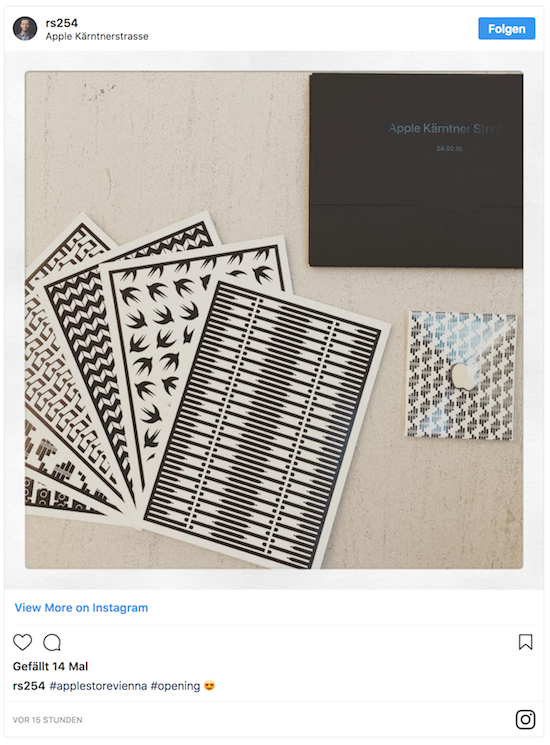View likes via Gefällt 14 Mal

coord(50,666)
